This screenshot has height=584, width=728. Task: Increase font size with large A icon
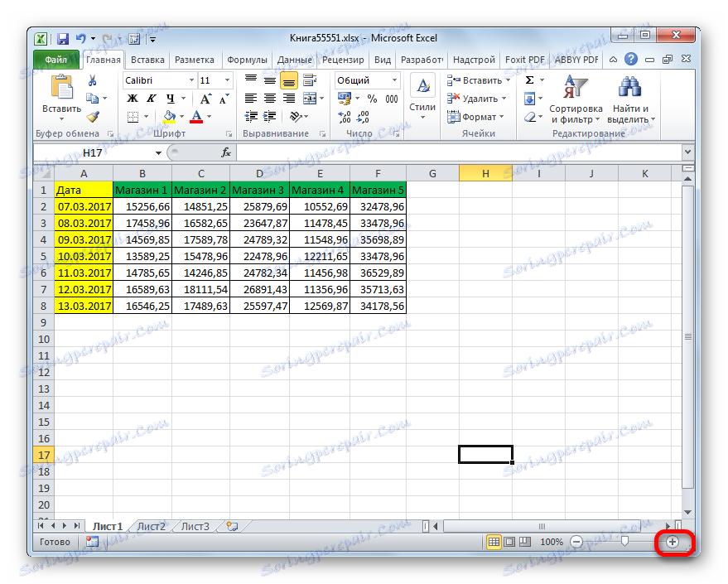click(x=205, y=99)
